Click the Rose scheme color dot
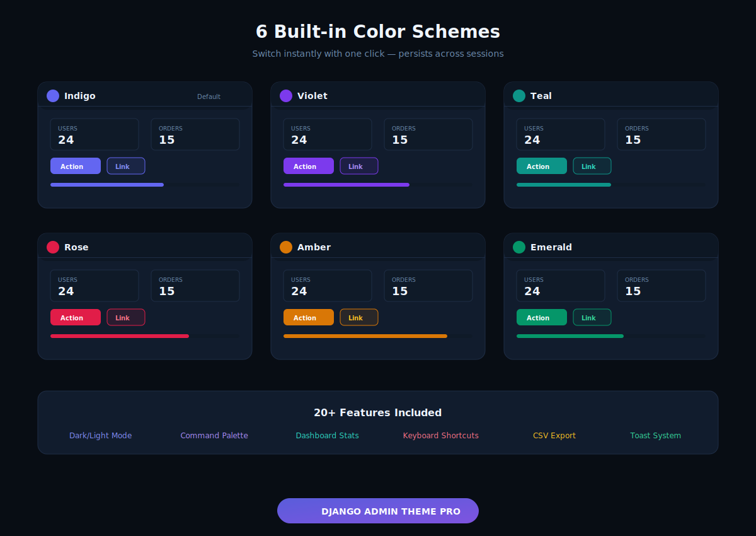The width and height of the screenshot is (756, 536). (x=52, y=247)
